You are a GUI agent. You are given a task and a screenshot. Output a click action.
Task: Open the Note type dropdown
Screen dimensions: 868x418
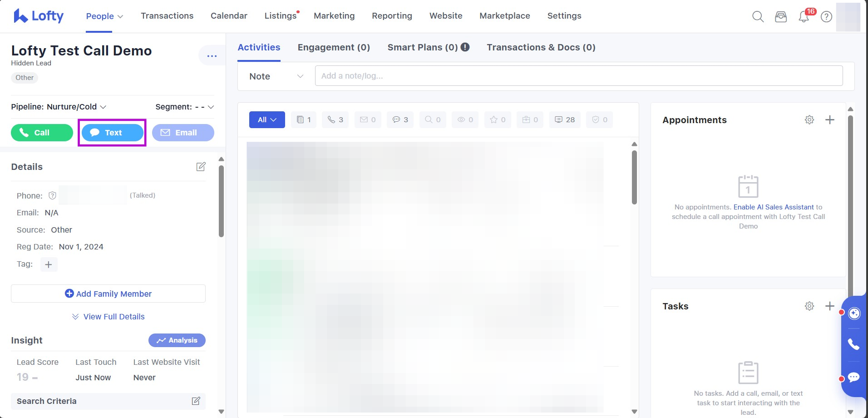[276, 76]
